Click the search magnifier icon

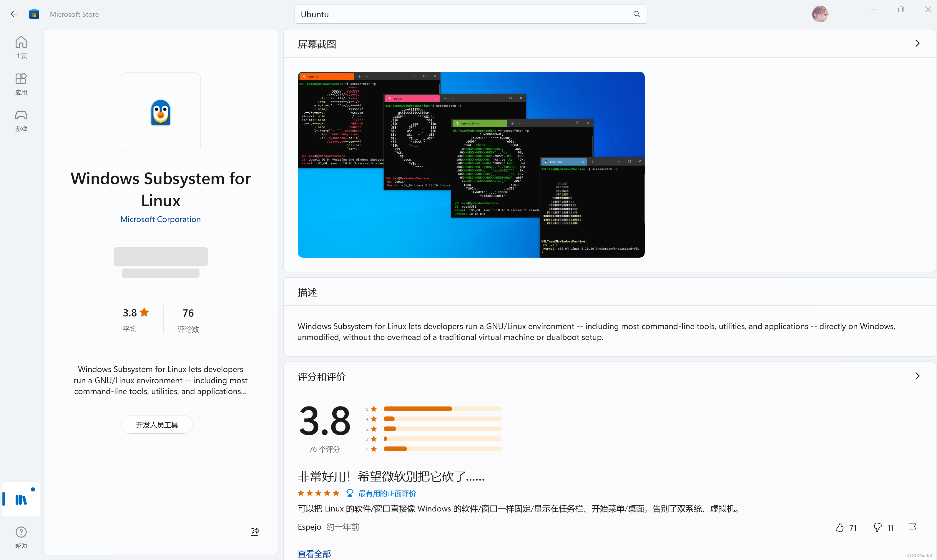[x=637, y=14]
